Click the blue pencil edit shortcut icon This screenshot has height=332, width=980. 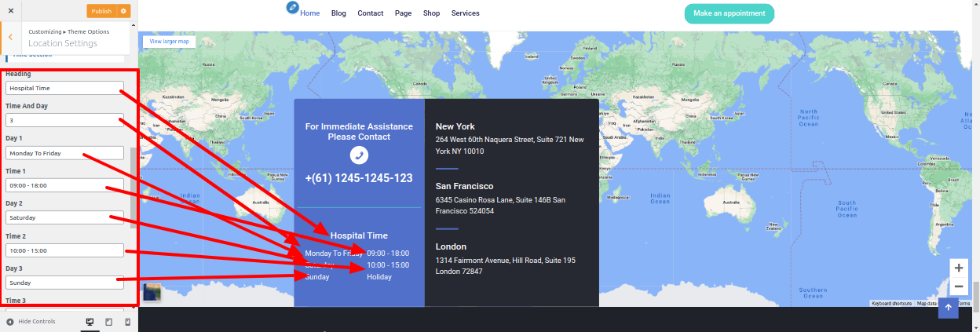pyautogui.click(x=293, y=7)
